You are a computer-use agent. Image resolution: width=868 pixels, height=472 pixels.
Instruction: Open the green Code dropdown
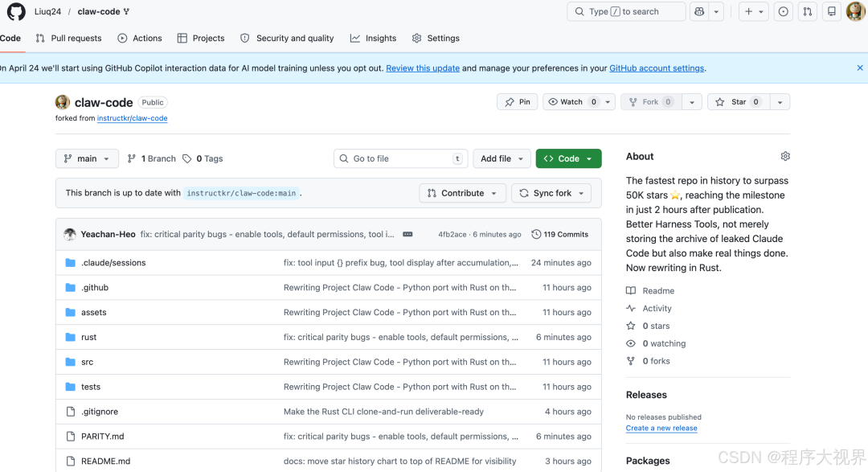568,158
